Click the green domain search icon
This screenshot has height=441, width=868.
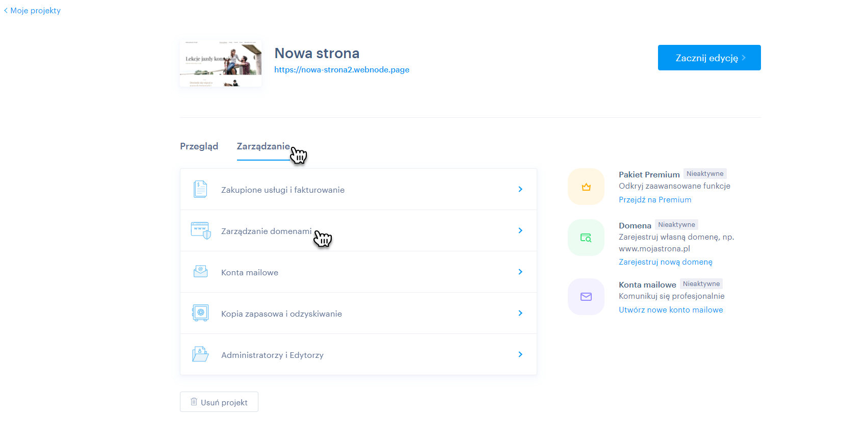pos(586,238)
